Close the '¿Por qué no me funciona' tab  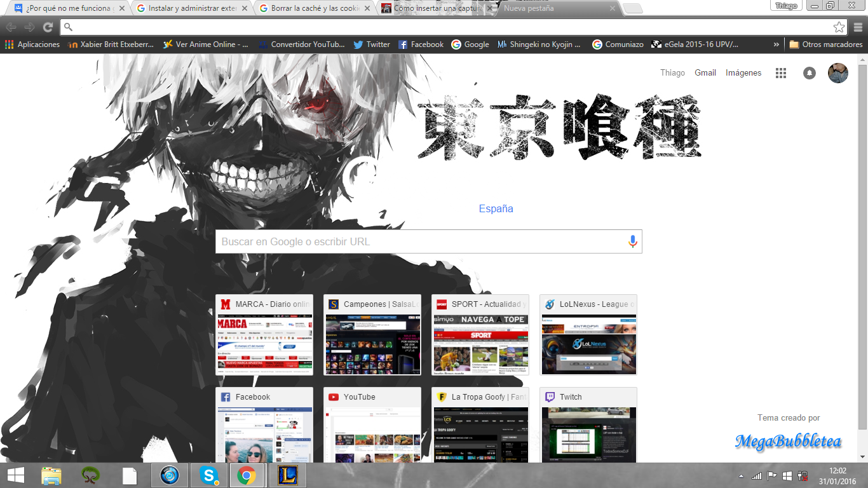(x=122, y=9)
